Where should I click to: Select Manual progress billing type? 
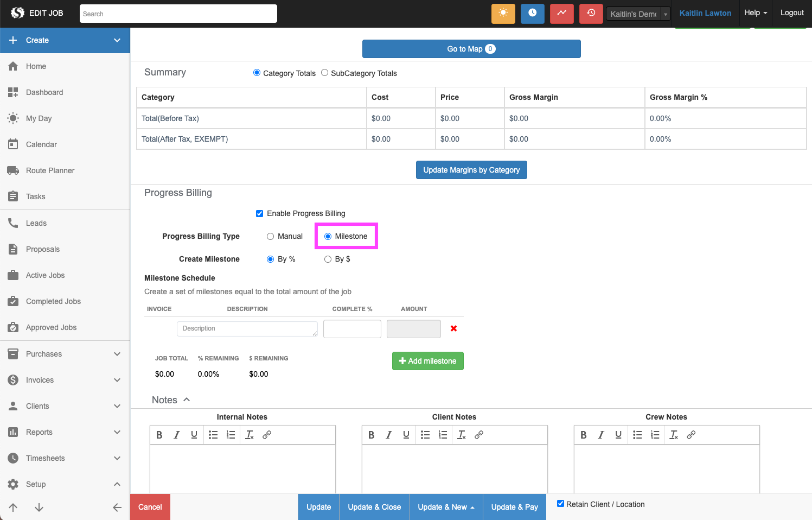270,236
